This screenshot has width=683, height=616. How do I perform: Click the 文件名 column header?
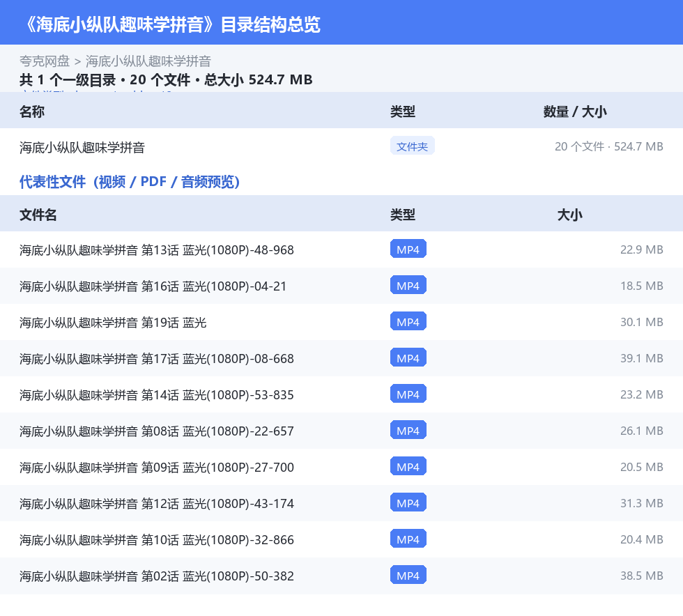[x=38, y=215]
